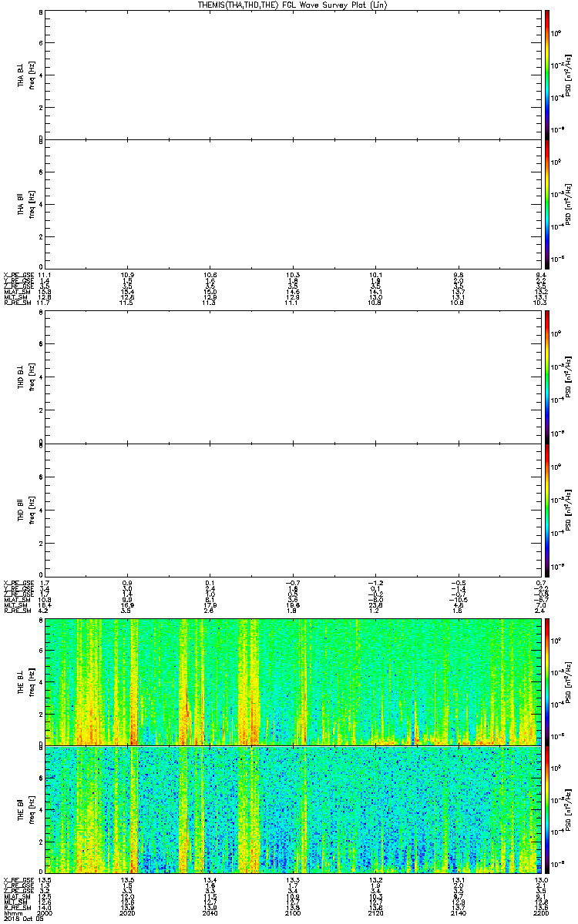578x924 pixels.
Task: Click the '2040' time tick label
Action: click(210, 913)
